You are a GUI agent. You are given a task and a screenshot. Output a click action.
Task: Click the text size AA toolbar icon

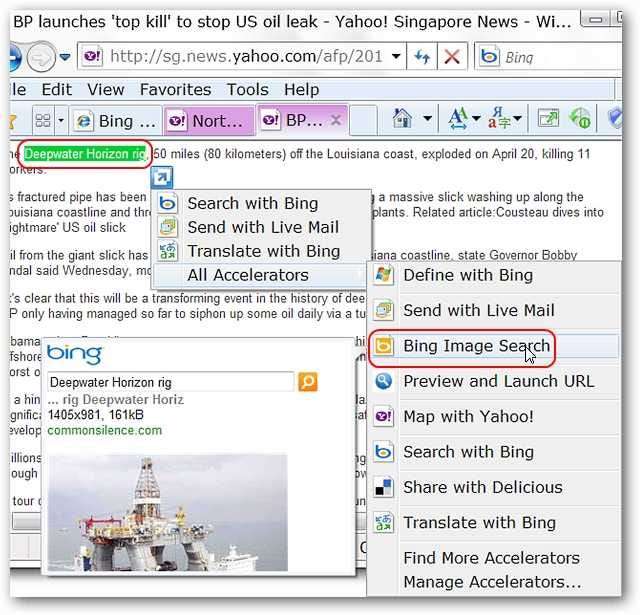coord(458,119)
